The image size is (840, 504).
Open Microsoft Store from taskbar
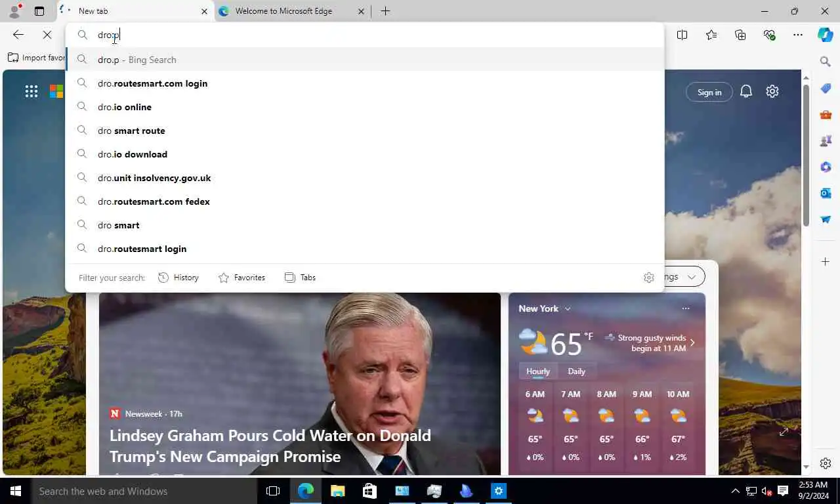(x=369, y=491)
